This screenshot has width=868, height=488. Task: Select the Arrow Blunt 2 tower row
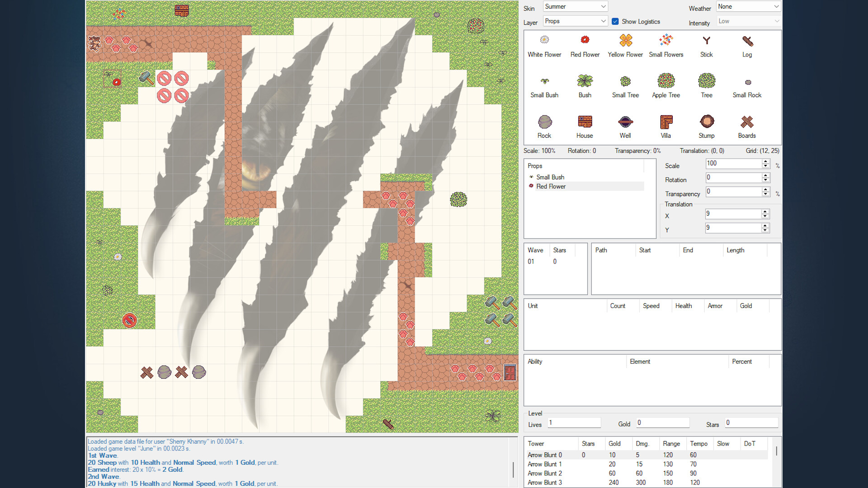pyautogui.click(x=545, y=473)
